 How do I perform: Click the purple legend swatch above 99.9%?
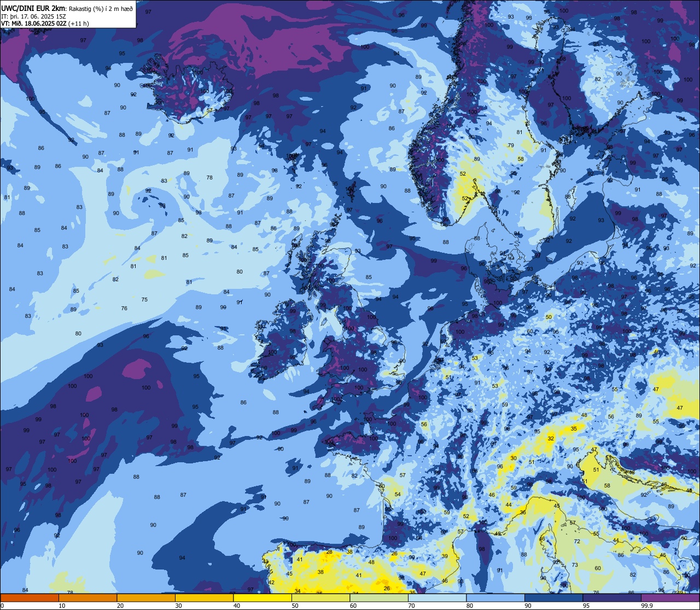coord(670,598)
